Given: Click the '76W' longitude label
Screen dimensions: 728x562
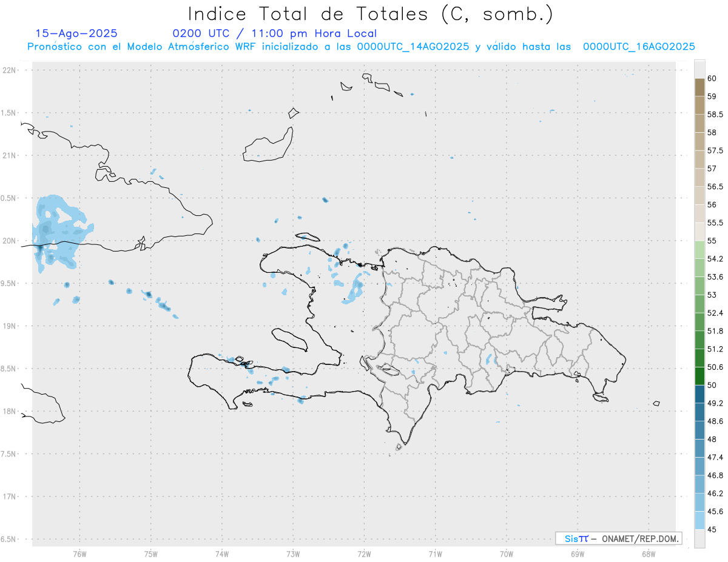Looking at the screenshot, I should point(79,554).
